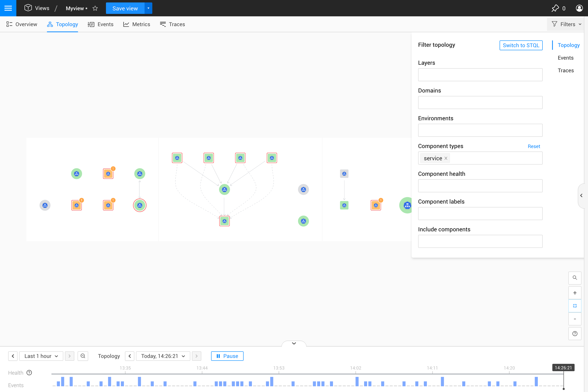Click the topology search magnifier icon

(x=575, y=278)
